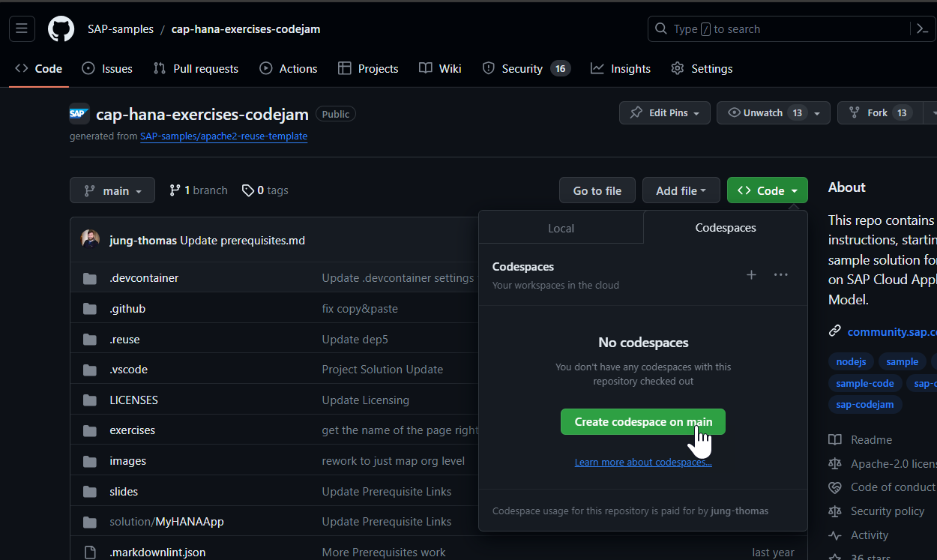This screenshot has height=560, width=937.
Task: Open Learn more about codespaces link
Action: (x=642, y=462)
